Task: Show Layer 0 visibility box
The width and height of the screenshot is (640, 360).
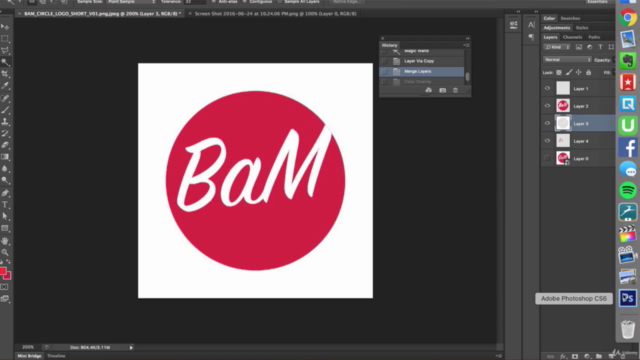Action: coord(547,158)
